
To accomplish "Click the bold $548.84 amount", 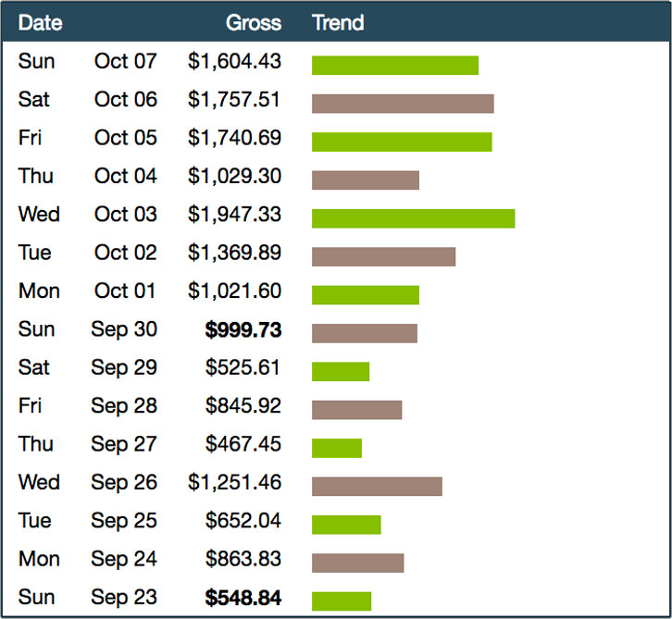I will tap(243, 598).
